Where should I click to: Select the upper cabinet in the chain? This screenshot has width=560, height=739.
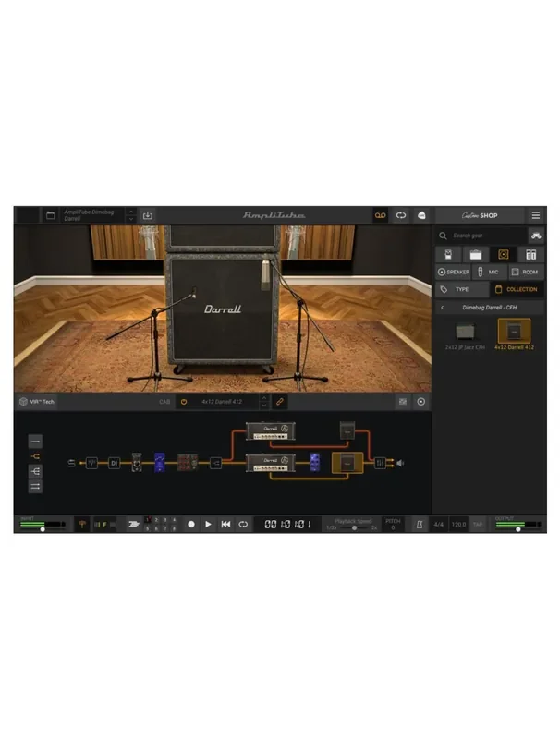click(x=347, y=430)
